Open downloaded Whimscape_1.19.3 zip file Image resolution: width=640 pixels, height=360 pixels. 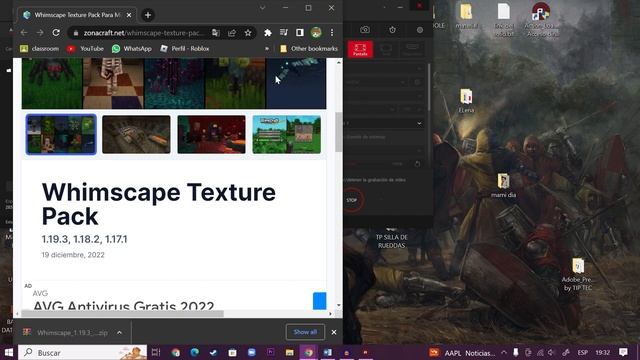click(x=67, y=333)
